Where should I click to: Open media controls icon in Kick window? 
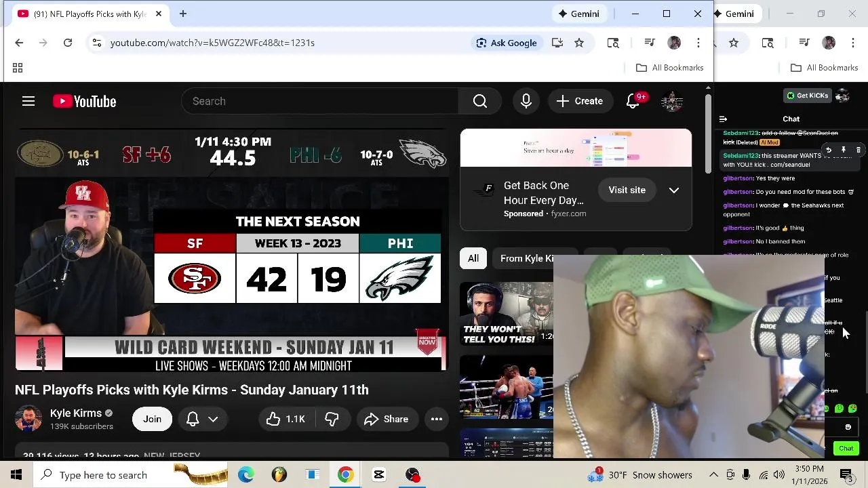pyautogui.click(x=804, y=43)
